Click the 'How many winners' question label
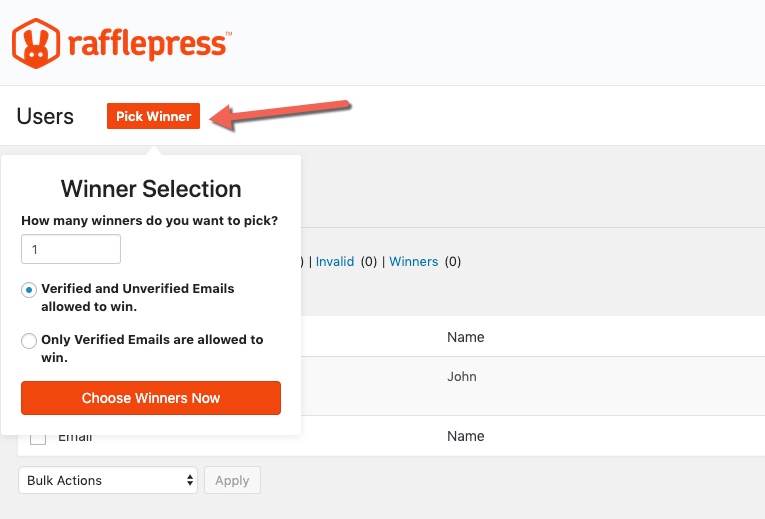Screen dimensions: 765x519 point(149,220)
